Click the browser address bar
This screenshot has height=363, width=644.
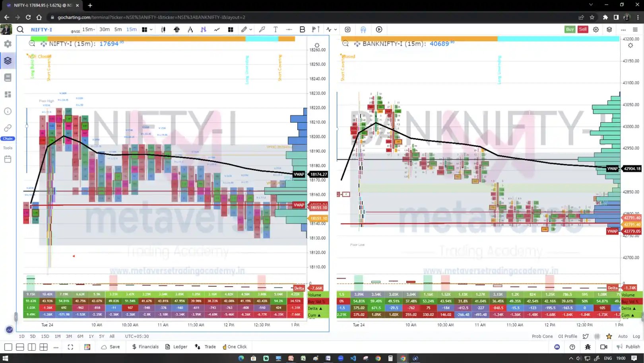click(x=159, y=17)
